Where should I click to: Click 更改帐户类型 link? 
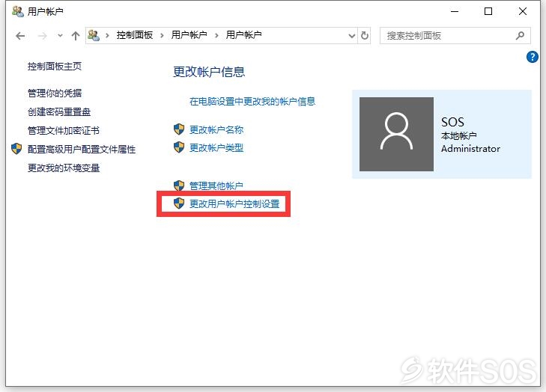(x=216, y=148)
